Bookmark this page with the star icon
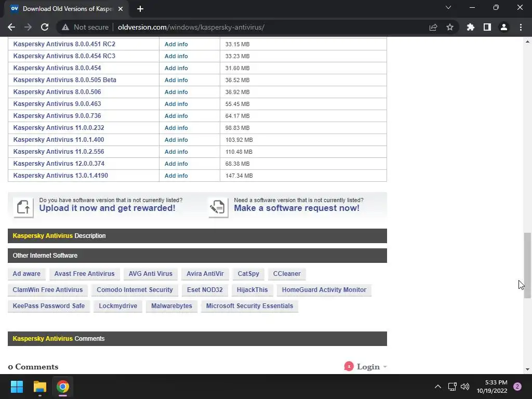 tap(450, 27)
